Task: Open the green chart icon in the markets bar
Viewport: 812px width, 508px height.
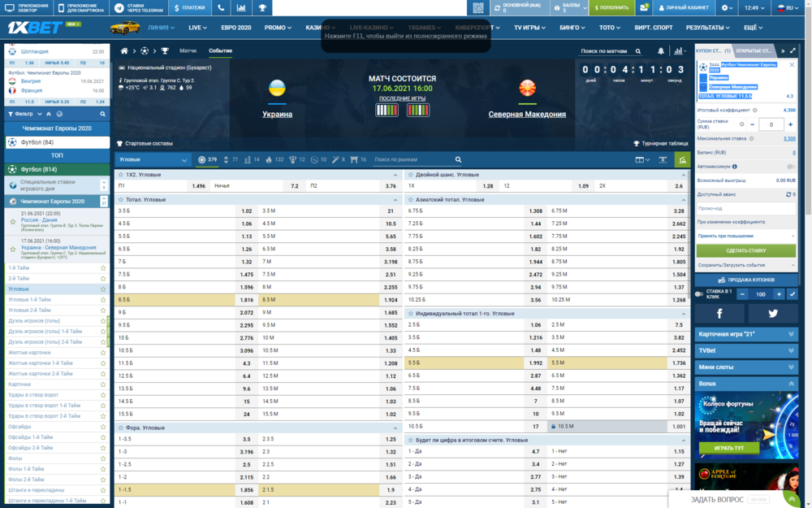Action: pyautogui.click(x=683, y=159)
